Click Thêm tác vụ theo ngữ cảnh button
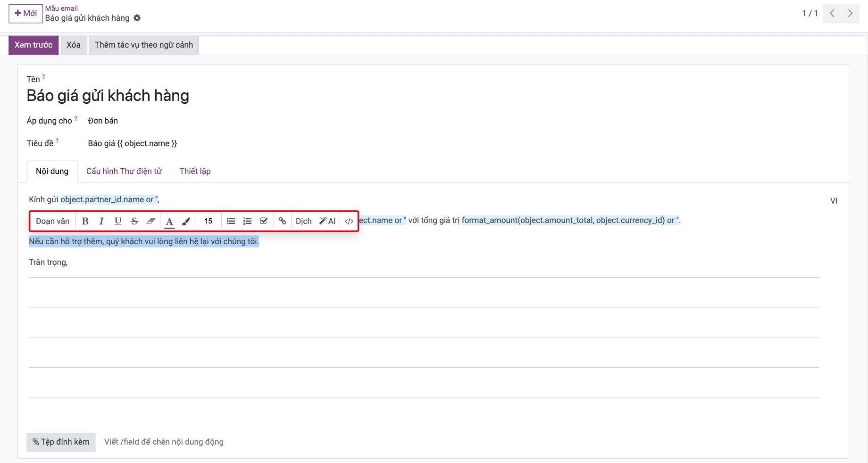Viewport: 868px width, 463px height. pyautogui.click(x=144, y=45)
